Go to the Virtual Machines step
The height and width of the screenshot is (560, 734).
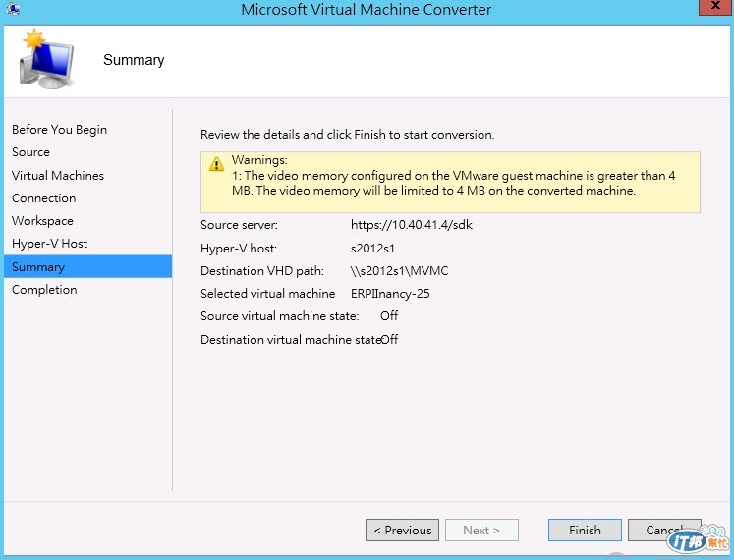58,175
